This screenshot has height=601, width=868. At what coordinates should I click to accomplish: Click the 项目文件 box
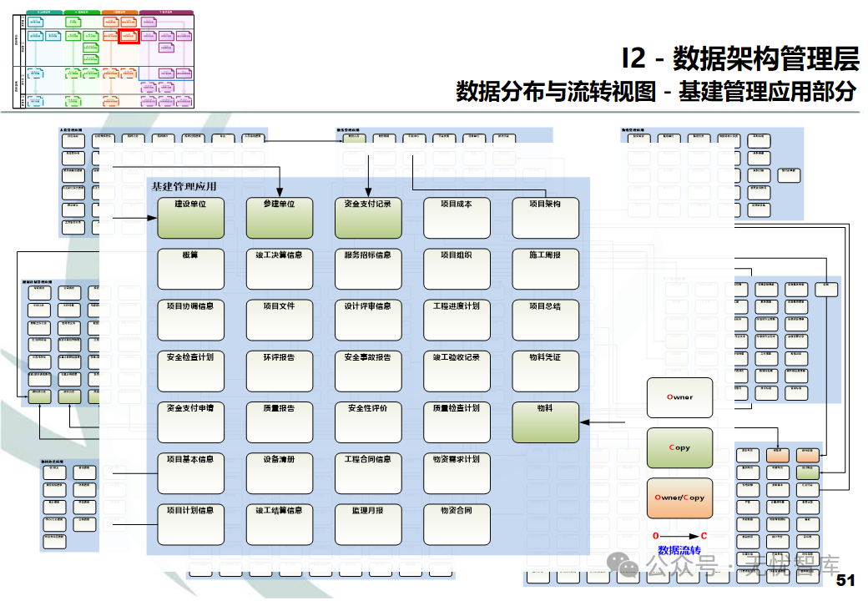pyautogui.click(x=279, y=320)
